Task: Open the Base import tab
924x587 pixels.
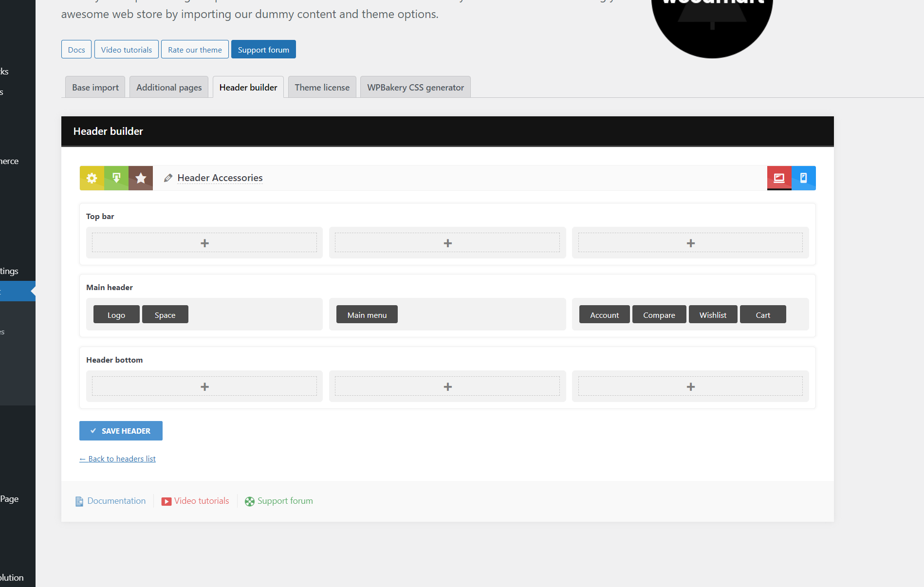Action: (95, 87)
